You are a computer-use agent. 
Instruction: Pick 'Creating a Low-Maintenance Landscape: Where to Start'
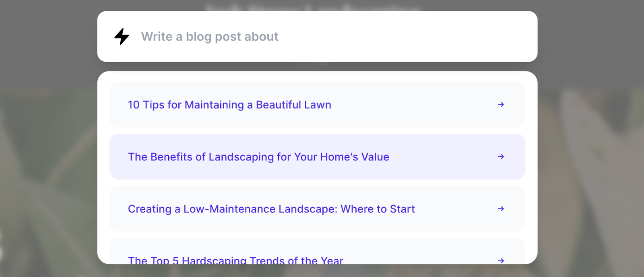[x=271, y=209]
